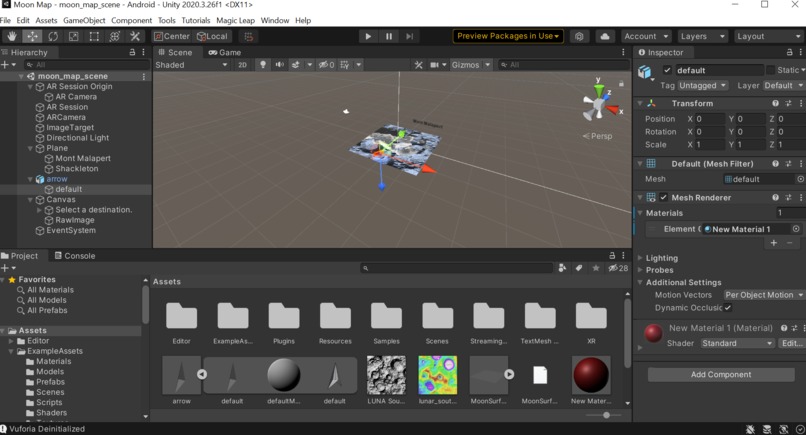The height and width of the screenshot is (435, 806).
Task: Click the scene orientation gizmo
Action: pos(599,104)
